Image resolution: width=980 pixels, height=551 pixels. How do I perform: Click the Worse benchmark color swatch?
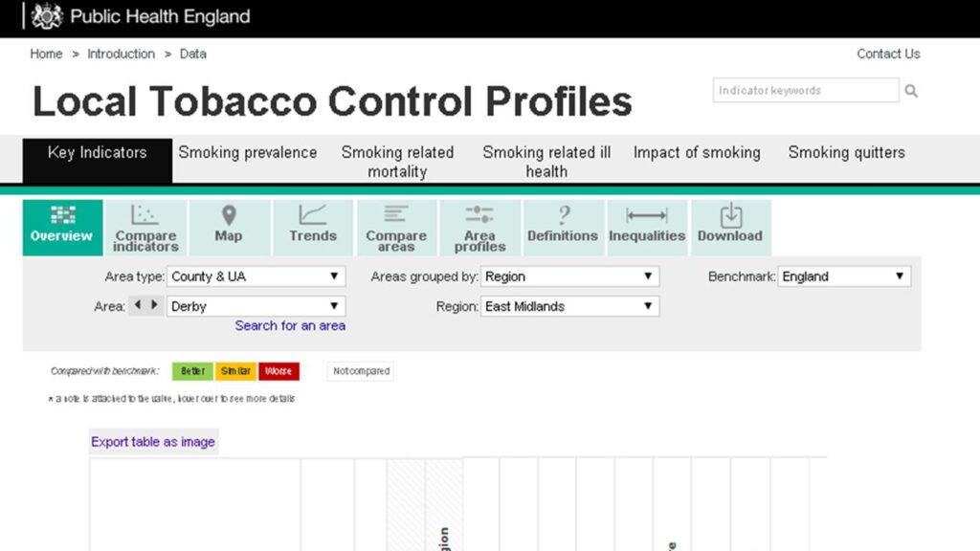pos(278,371)
